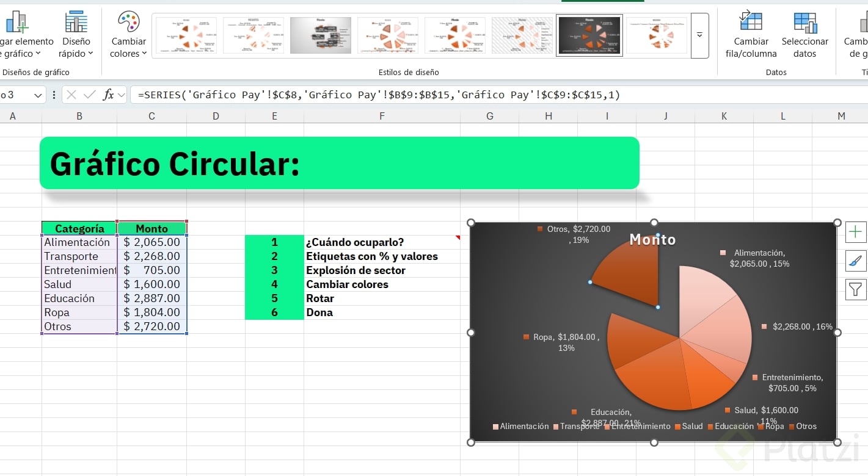Select the Otros legend color marker
Screen dimensions: 868x476
792,427
